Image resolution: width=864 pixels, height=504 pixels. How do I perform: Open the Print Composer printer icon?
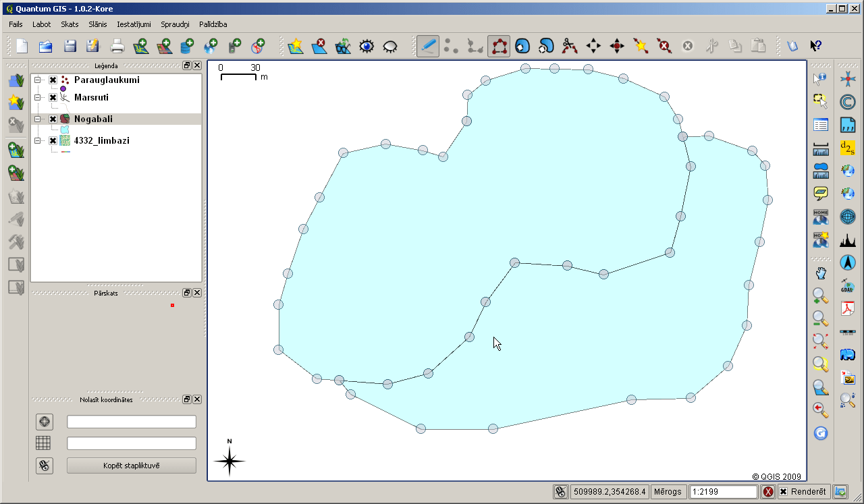[x=117, y=46]
